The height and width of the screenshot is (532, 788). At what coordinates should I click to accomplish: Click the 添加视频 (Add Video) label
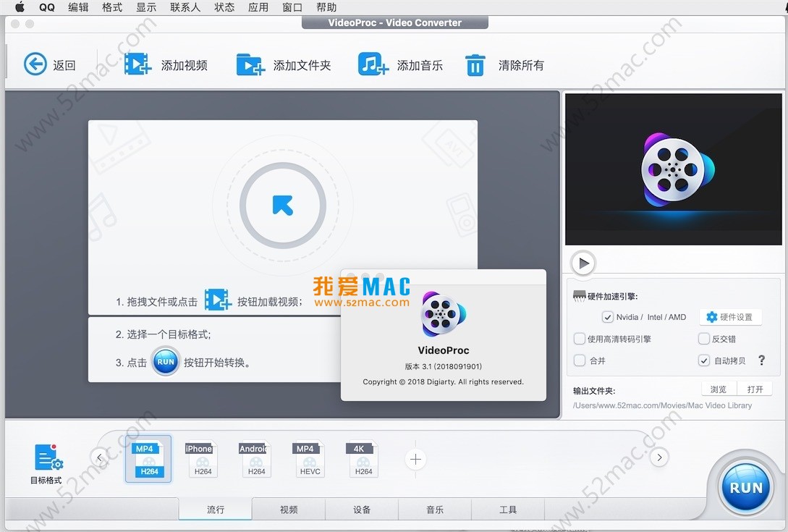pyautogui.click(x=184, y=65)
